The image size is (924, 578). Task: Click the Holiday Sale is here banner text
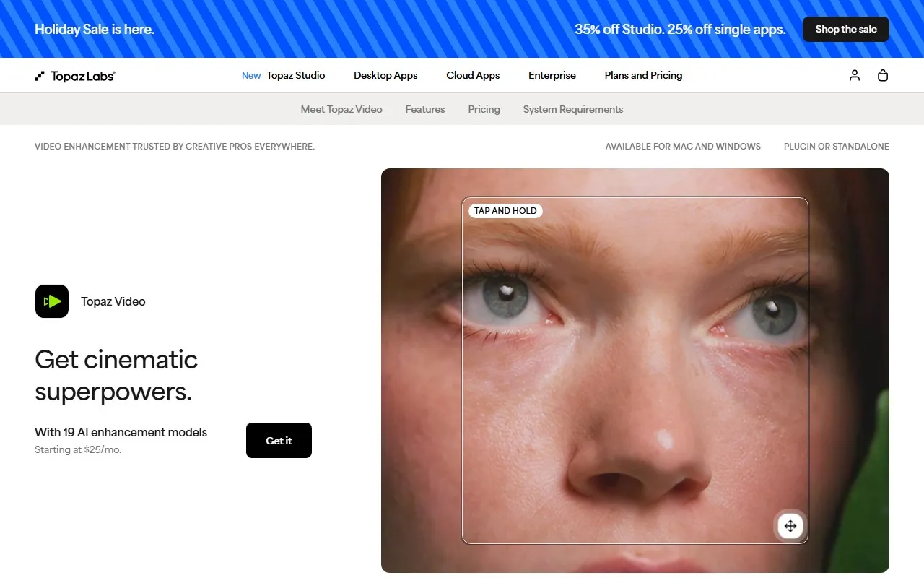tap(95, 29)
